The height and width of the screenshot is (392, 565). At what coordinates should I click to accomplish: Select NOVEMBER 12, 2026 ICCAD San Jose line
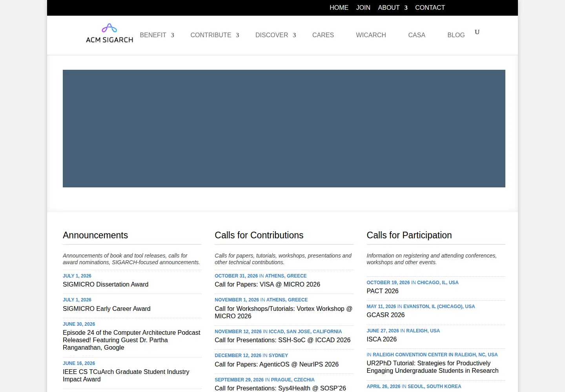coord(278,332)
